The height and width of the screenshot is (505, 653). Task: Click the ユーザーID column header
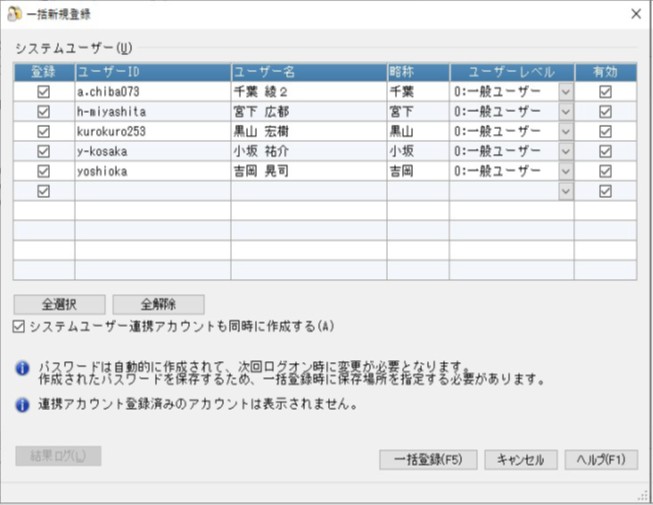[152, 72]
